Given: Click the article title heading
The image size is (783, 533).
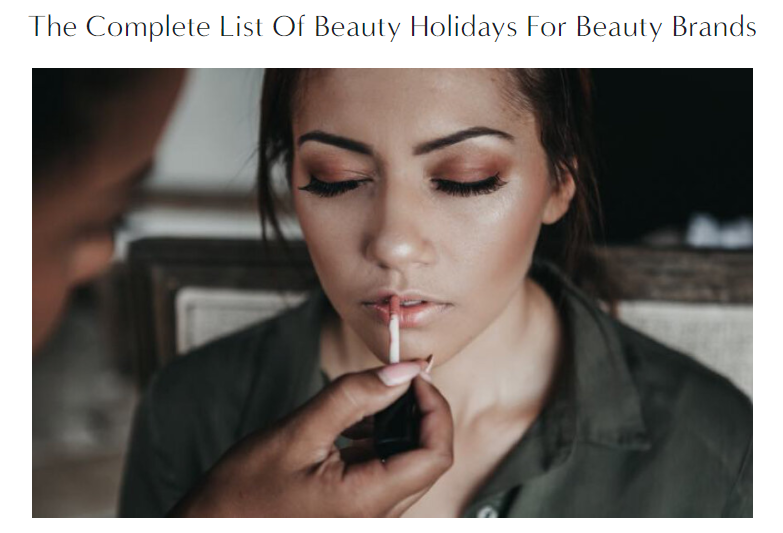Looking at the screenshot, I should pyautogui.click(x=392, y=26).
